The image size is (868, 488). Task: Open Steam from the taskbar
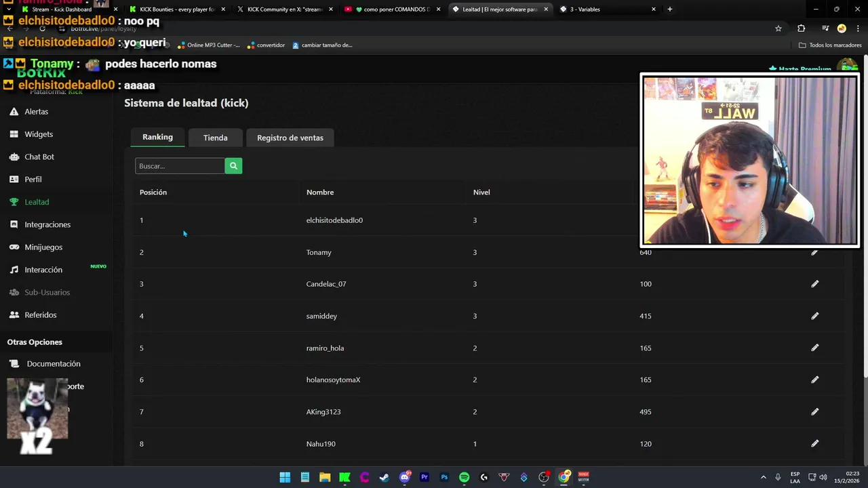[384, 477]
